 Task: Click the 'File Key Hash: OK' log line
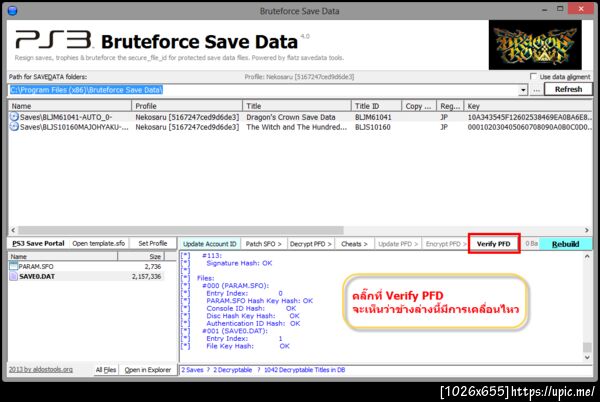tap(248, 346)
